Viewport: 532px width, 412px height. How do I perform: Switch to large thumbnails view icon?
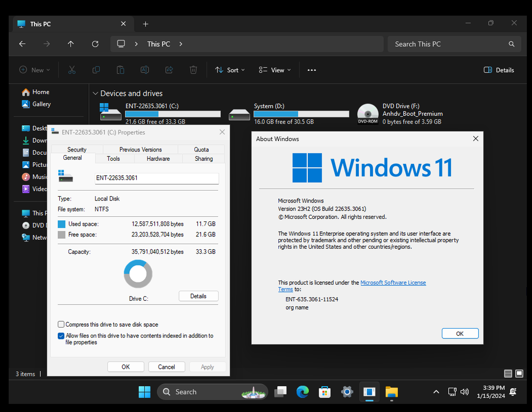click(519, 373)
